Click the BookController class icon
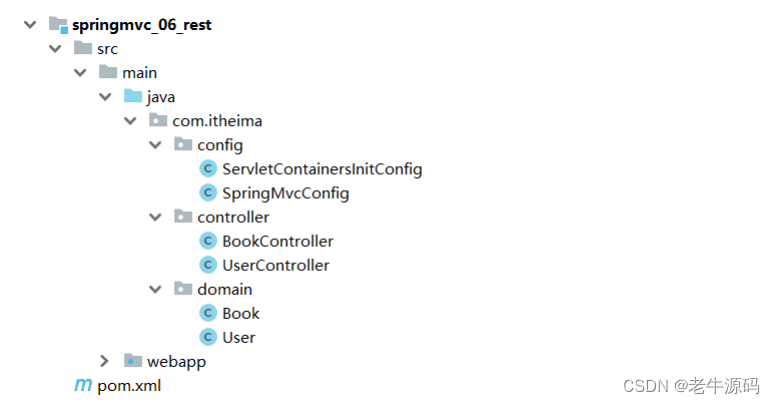The height and width of the screenshot is (404, 775). click(208, 241)
